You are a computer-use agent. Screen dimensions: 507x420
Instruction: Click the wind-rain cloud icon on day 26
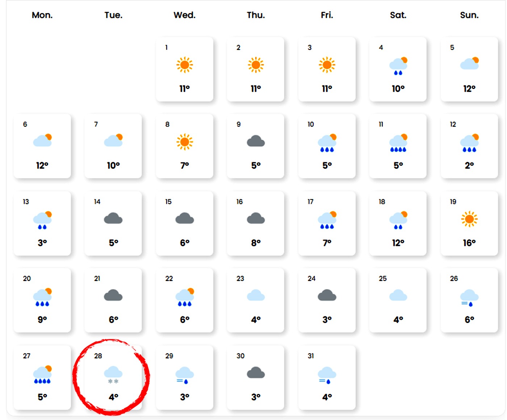click(x=469, y=298)
